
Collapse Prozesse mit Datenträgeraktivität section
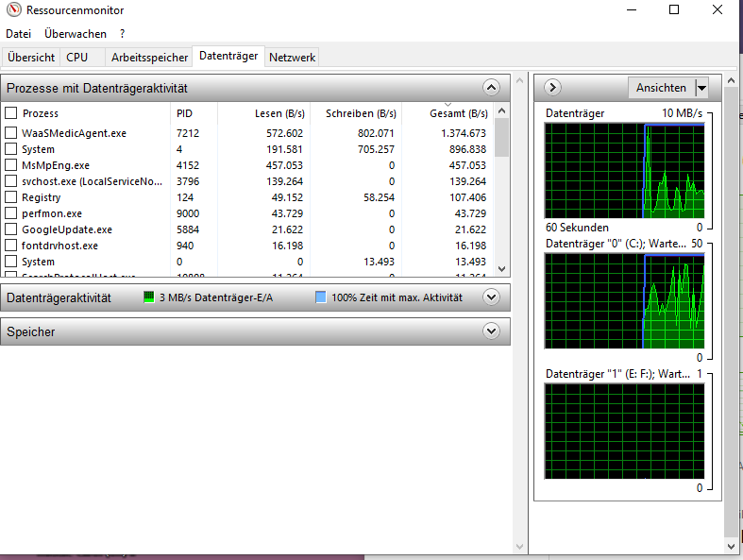[x=490, y=88]
